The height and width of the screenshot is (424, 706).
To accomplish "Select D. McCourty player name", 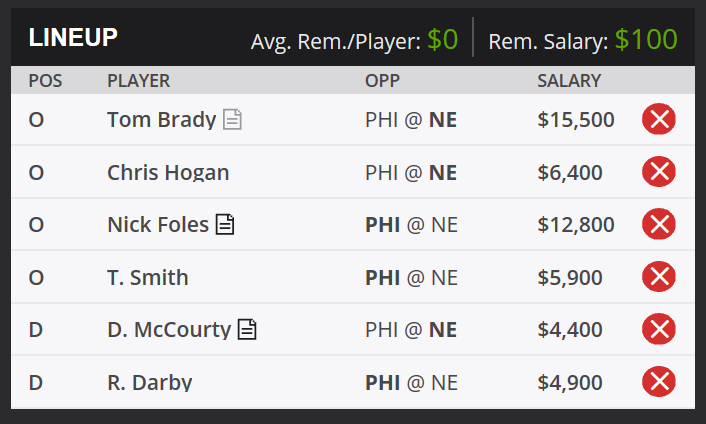I will click(169, 329).
